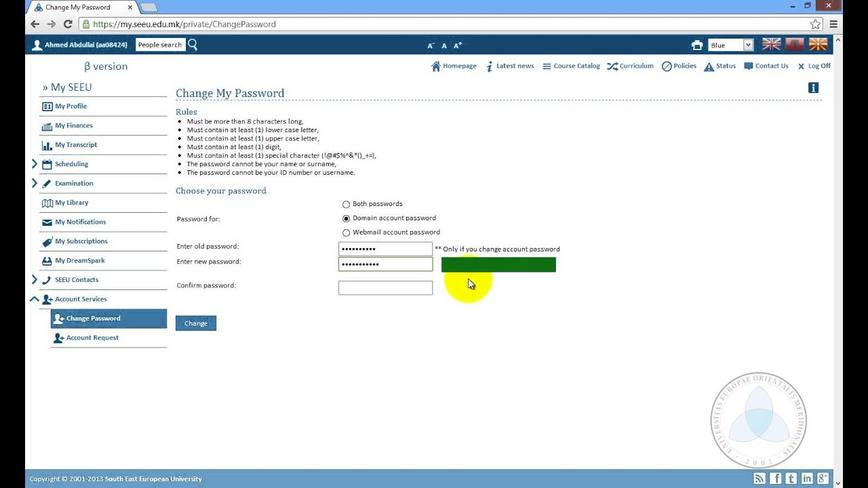Go to Homepage in top navigation
The height and width of the screenshot is (488, 868).
(x=454, y=66)
